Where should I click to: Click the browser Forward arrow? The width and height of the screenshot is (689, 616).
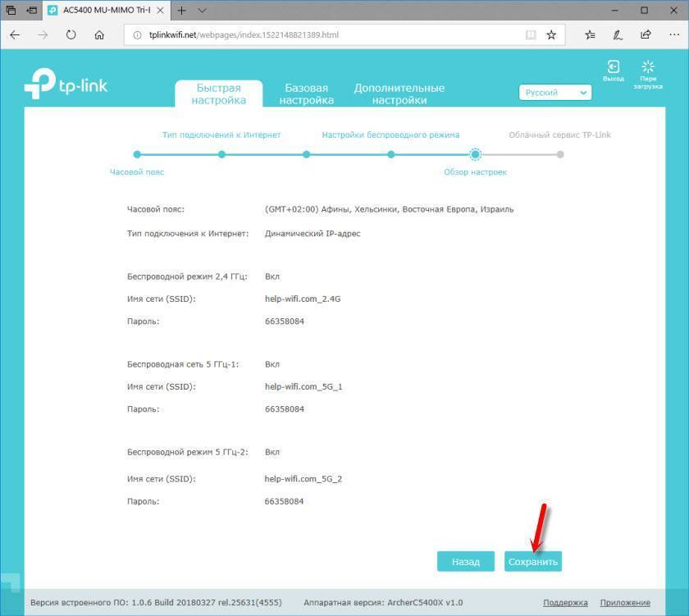(43, 35)
